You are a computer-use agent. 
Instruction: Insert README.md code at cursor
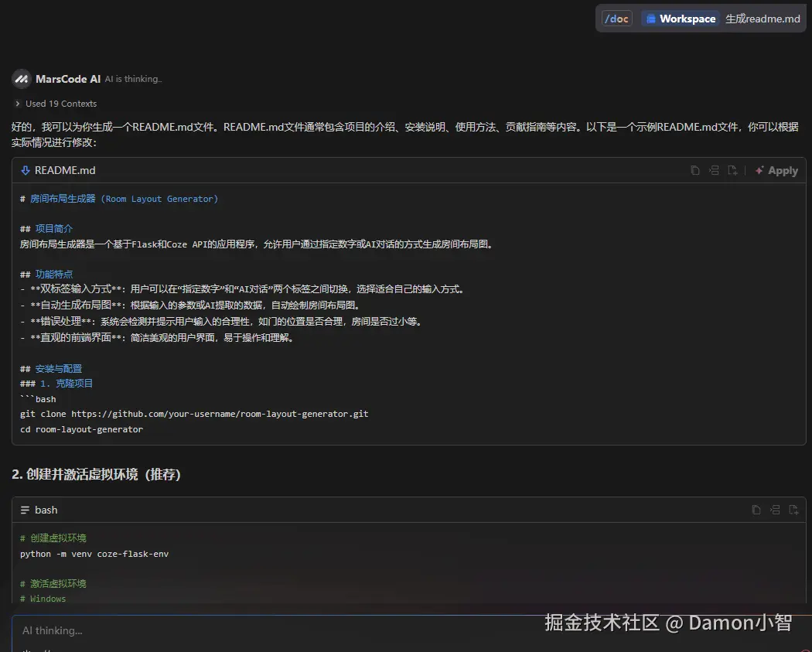click(714, 170)
